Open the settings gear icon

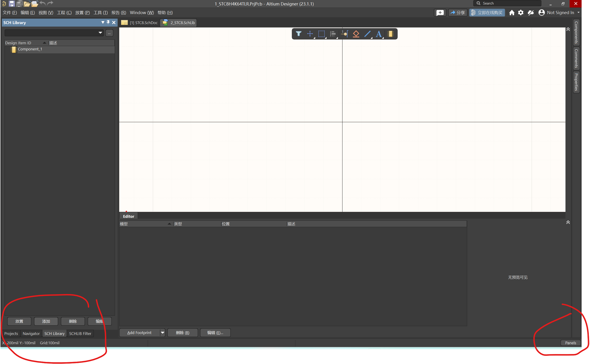pyautogui.click(x=521, y=12)
